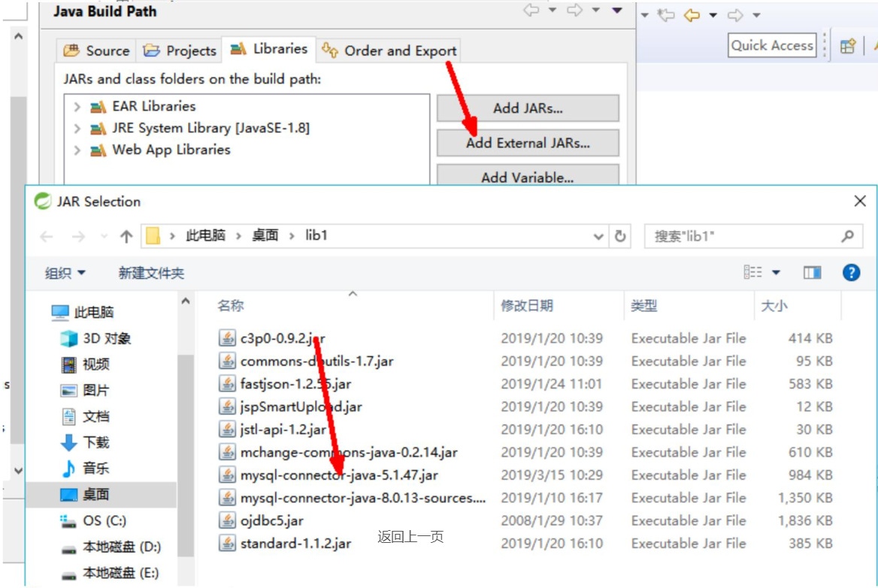Click the last edit location icon

(x=666, y=15)
